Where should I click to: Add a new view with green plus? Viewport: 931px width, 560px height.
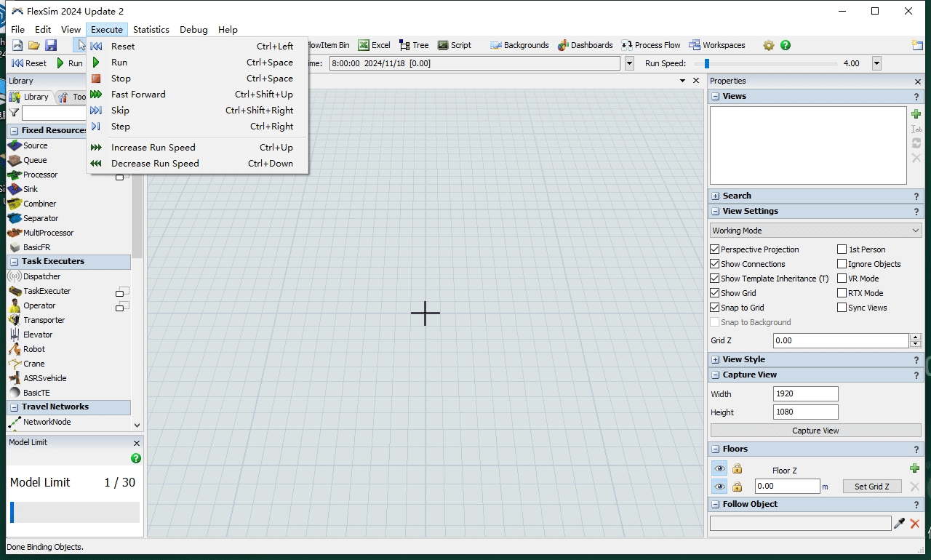[x=916, y=114]
